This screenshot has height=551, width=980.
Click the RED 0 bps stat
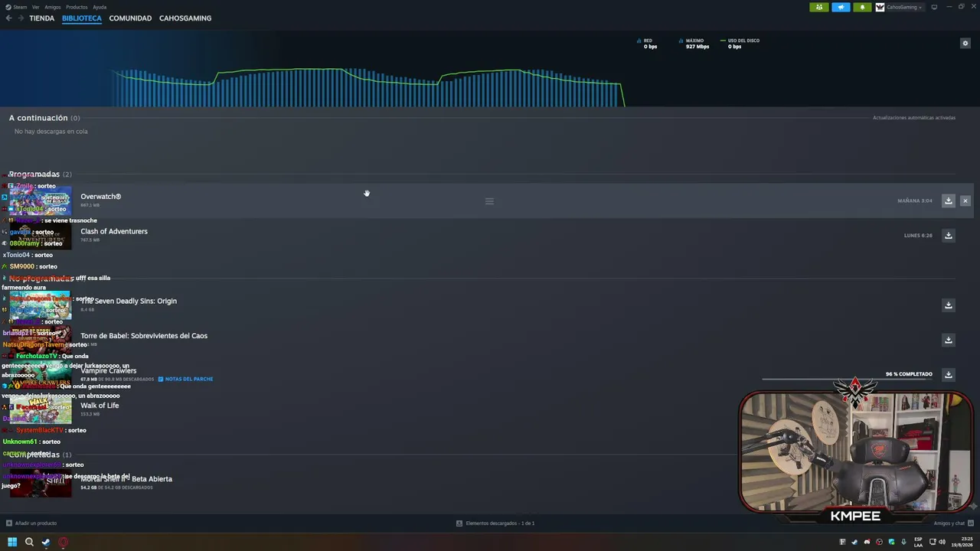click(647, 44)
